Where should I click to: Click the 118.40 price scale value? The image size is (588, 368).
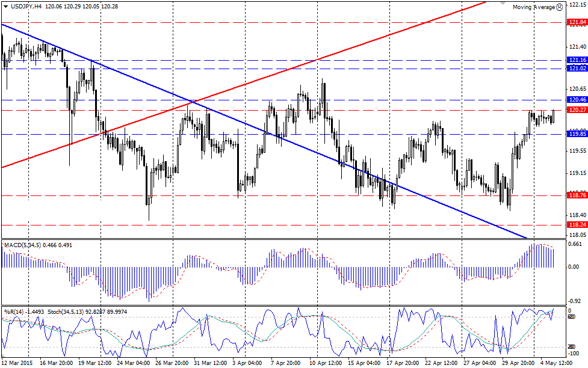tap(578, 215)
